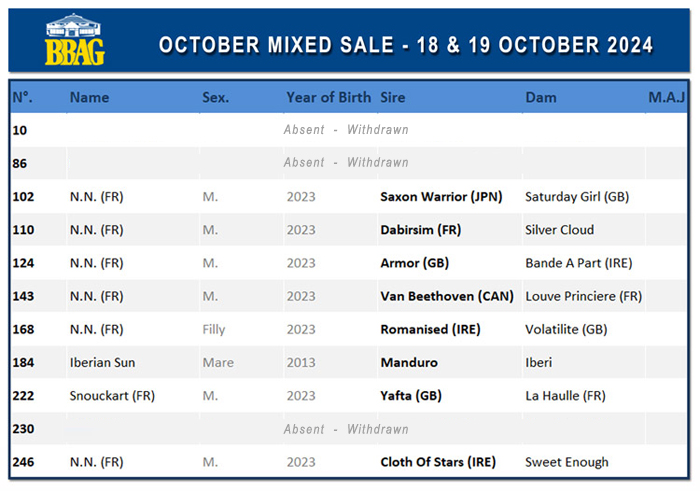Screen dimensions: 700x491
Task: Click sire Romanised (IRE)
Action: [x=430, y=329]
